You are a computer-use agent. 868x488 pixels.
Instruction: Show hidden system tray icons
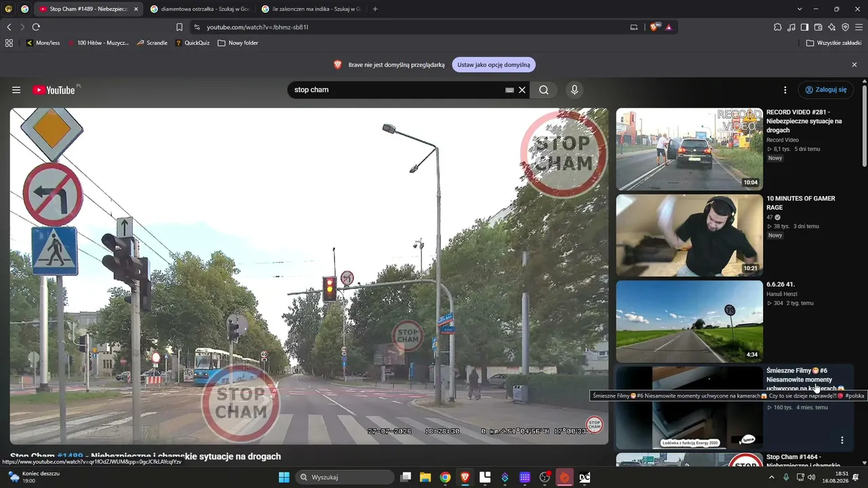click(x=771, y=477)
